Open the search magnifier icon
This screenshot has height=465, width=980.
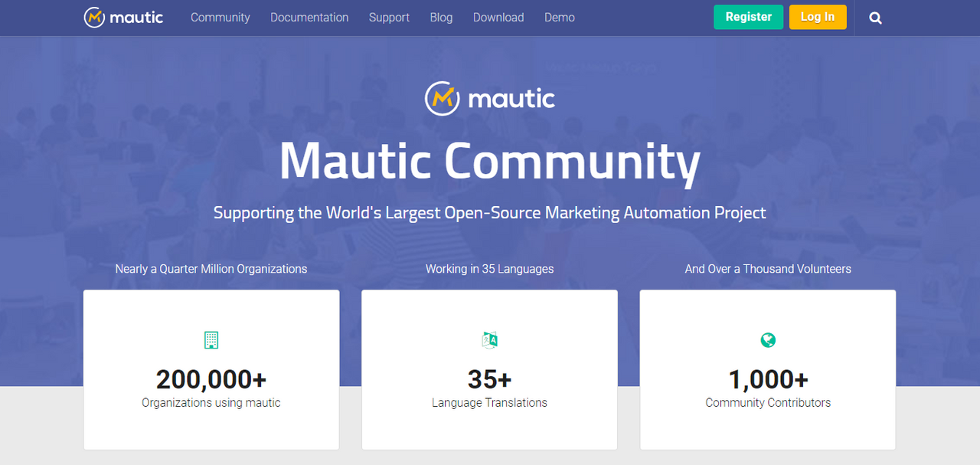(876, 18)
